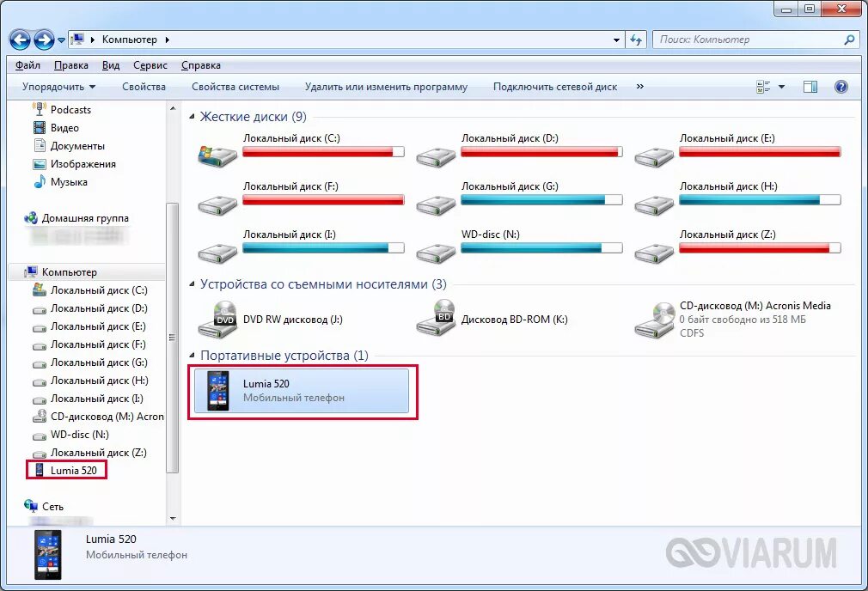The image size is (868, 591).
Task: Open Документы library in navigation pane
Action: (70, 146)
